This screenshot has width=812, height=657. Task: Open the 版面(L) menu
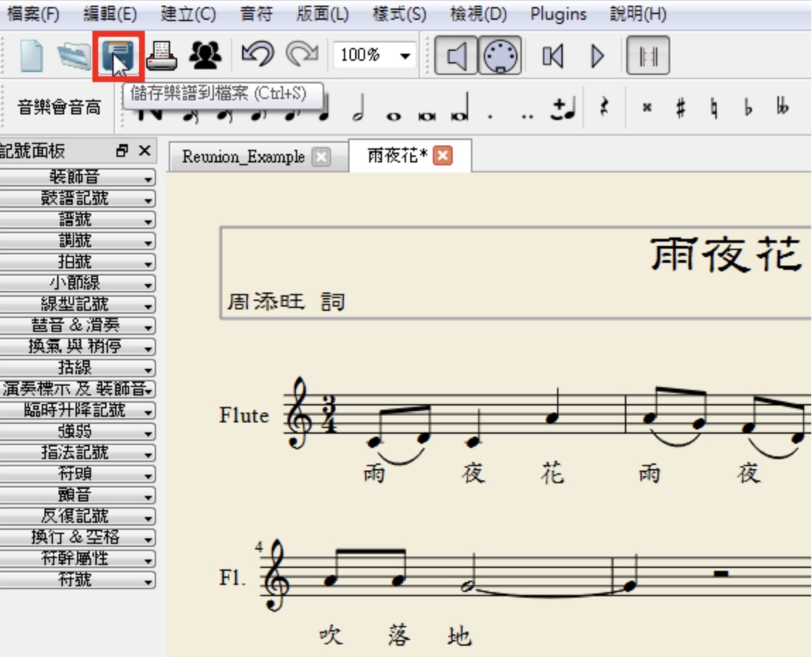coord(322,14)
